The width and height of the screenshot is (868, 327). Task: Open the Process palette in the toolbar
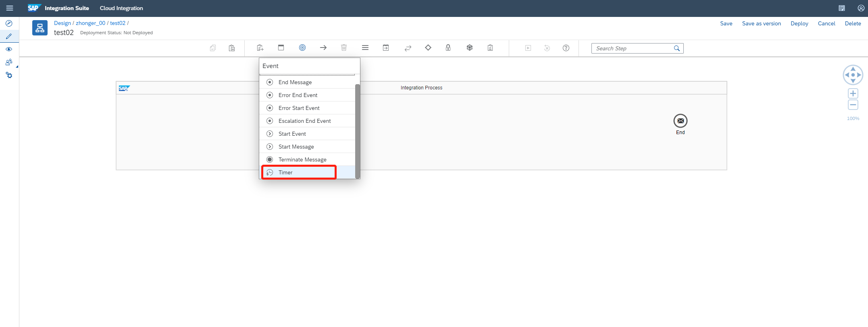[281, 48]
